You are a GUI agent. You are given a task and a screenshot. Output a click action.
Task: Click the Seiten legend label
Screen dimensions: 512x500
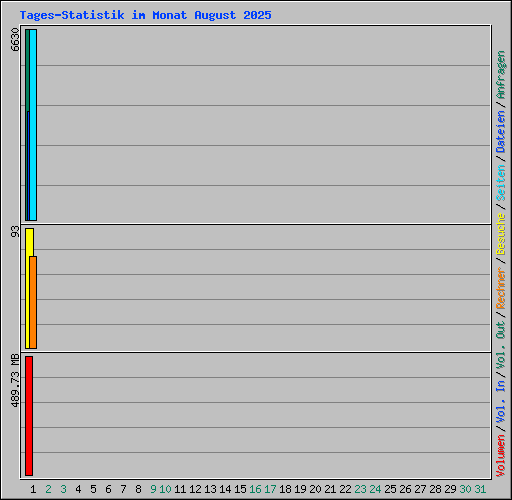pyautogui.click(x=501, y=183)
